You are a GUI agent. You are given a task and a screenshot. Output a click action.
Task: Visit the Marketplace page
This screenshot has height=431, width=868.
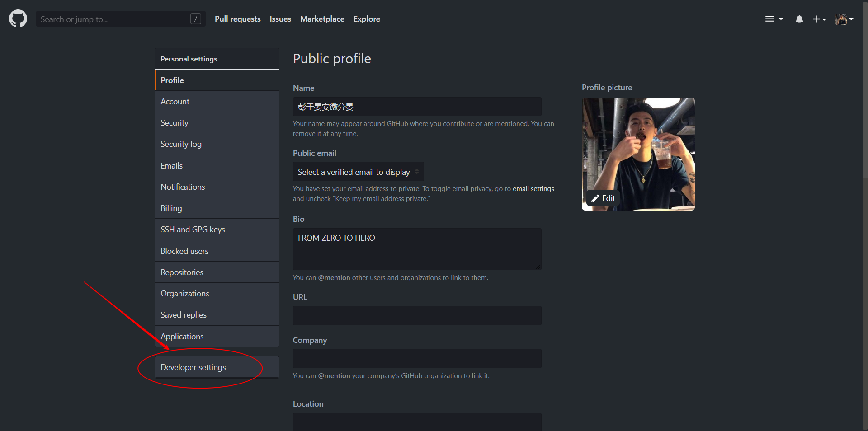pyautogui.click(x=322, y=19)
